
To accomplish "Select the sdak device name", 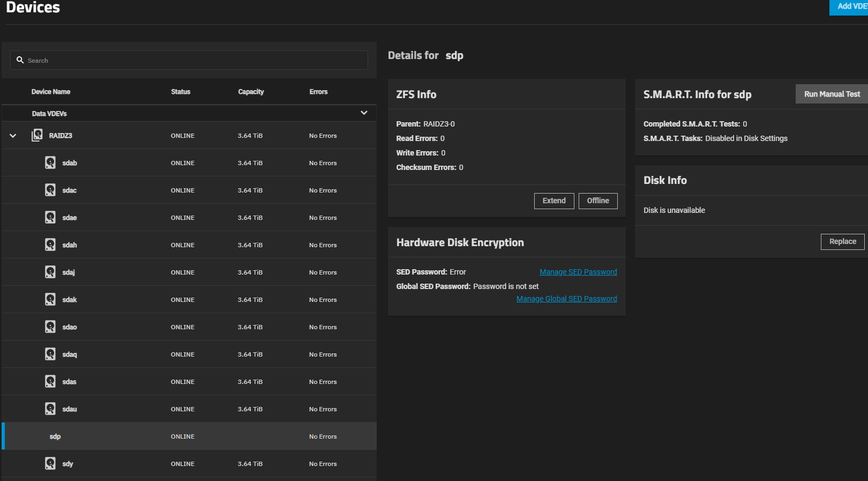I will (70, 300).
